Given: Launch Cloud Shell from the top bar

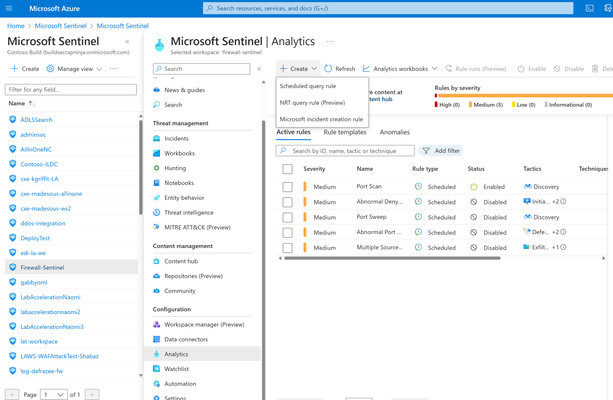Looking at the screenshot, I should pyautogui.click(x=589, y=8).
